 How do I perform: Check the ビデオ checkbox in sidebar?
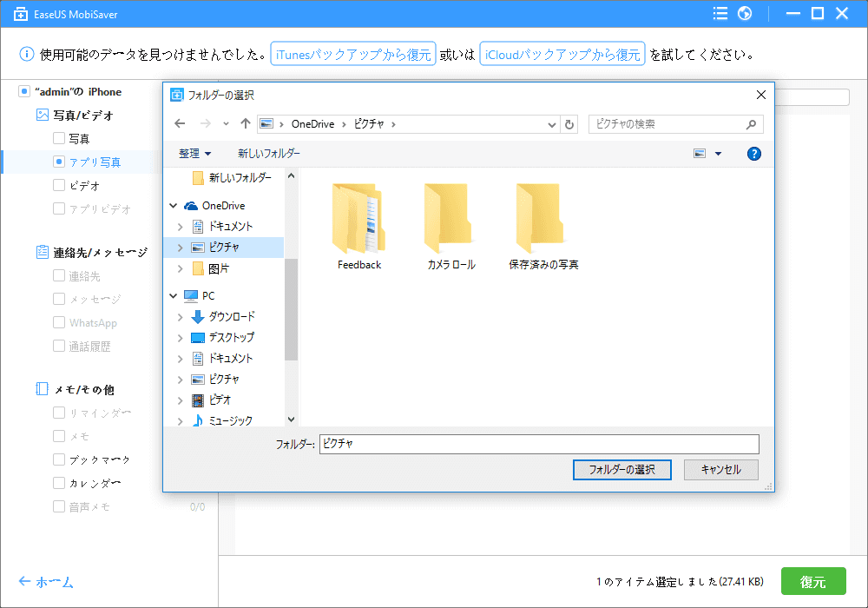pos(59,185)
